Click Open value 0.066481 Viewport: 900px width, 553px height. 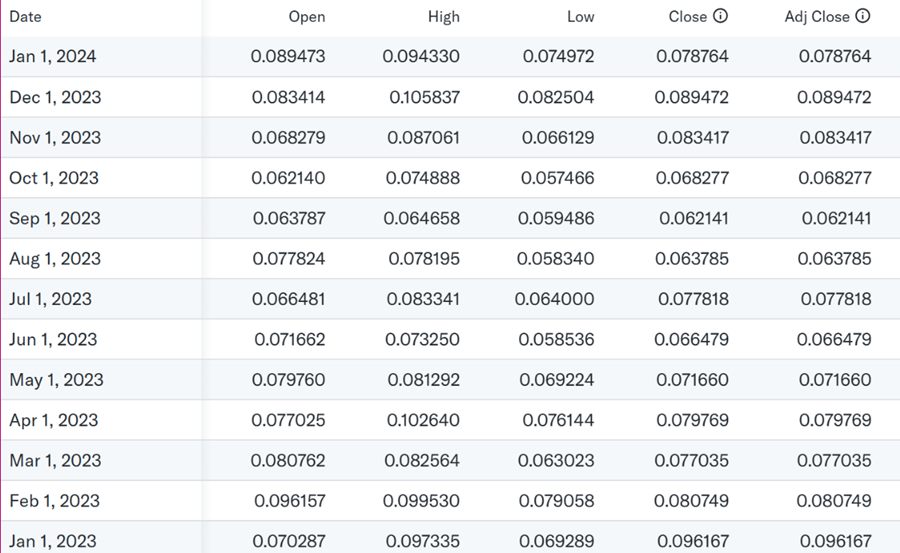tap(289, 299)
